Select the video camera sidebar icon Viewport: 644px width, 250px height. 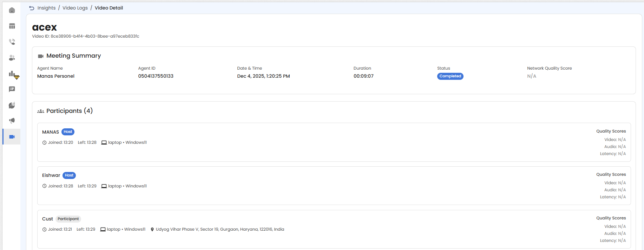pyautogui.click(x=12, y=136)
